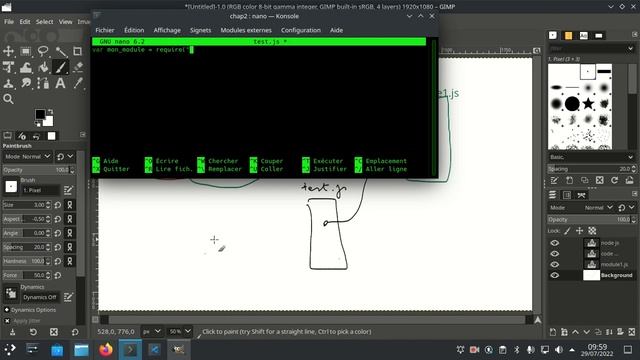Hide the module1.js layer
Screen dimensions: 640x360
(554, 264)
